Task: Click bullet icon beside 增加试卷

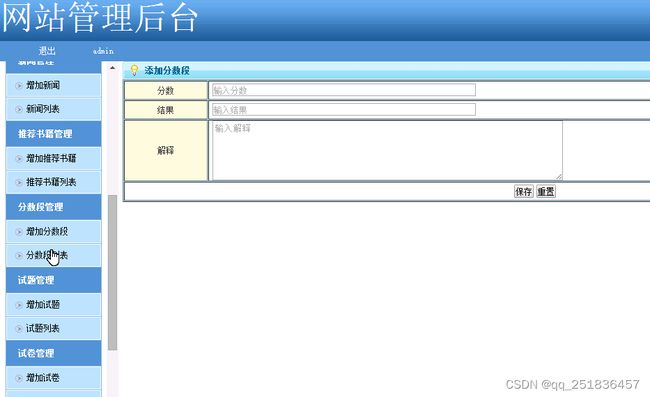Action: click(x=19, y=378)
